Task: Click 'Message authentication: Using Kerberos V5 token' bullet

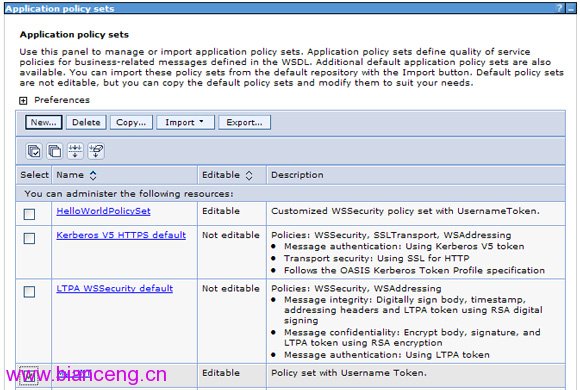Action: tap(404, 246)
